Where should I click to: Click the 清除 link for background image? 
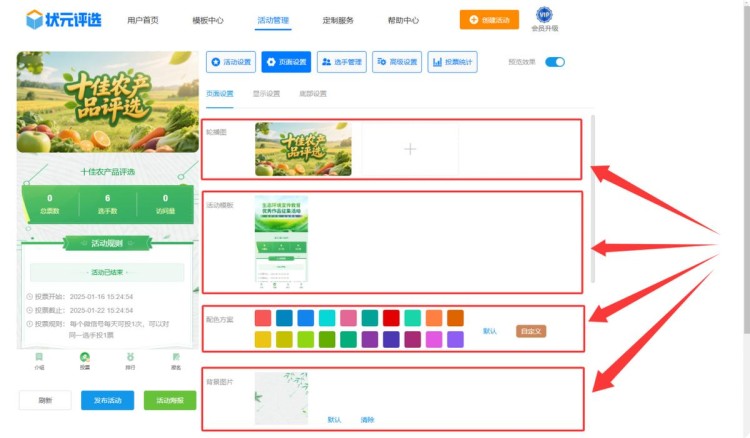point(367,420)
